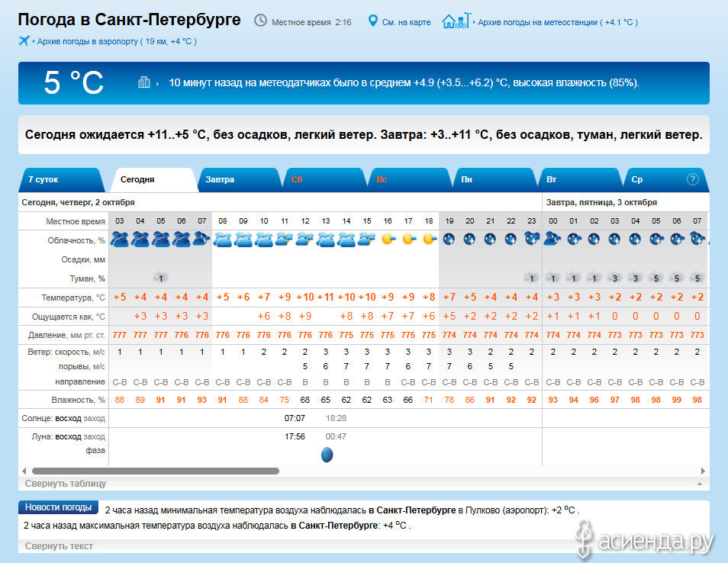The image size is (728, 563).
Task: Click the moon phase icon
Action: [327, 455]
